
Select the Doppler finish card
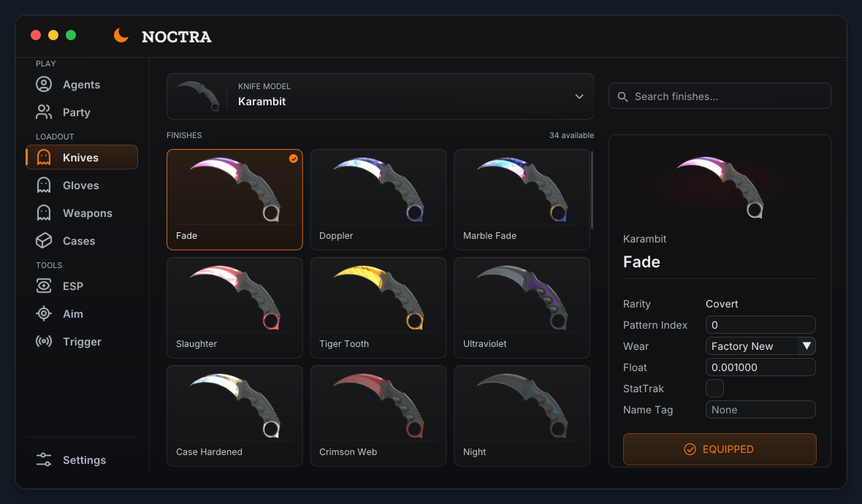click(x=378, y=199)
